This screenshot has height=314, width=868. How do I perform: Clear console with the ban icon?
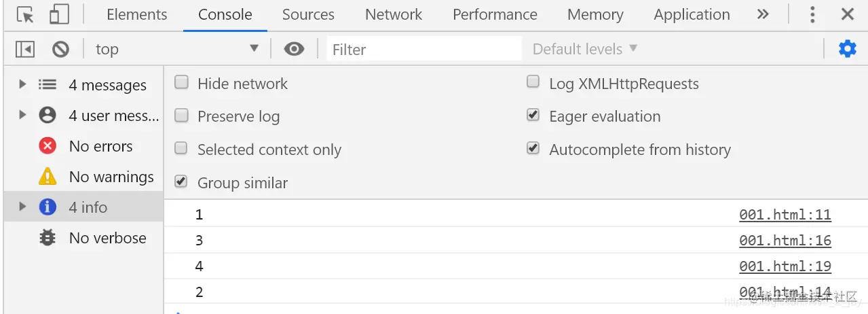tap(61, 49)
